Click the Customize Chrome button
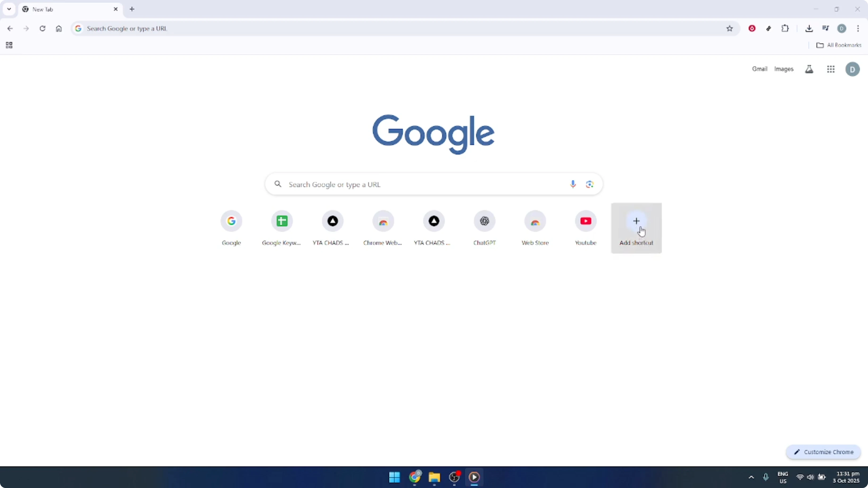868x488 pixels. point(823,452)
